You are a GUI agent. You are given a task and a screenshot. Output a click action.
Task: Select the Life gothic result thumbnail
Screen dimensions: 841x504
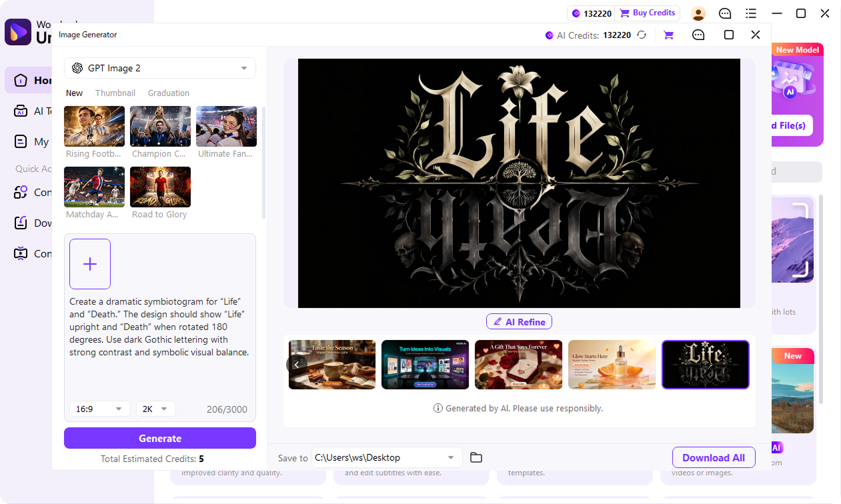pyautogui.click(x=706, y=365)
